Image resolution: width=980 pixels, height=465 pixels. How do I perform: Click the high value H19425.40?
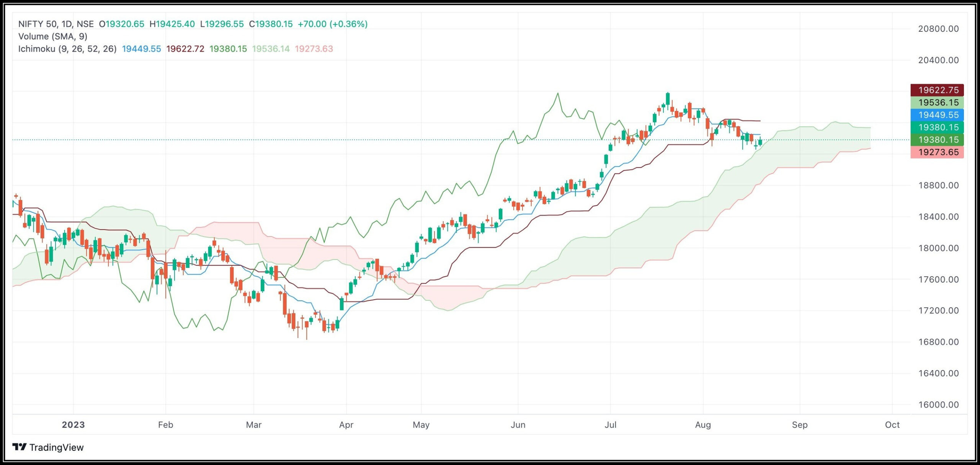[x=172, y=24]
